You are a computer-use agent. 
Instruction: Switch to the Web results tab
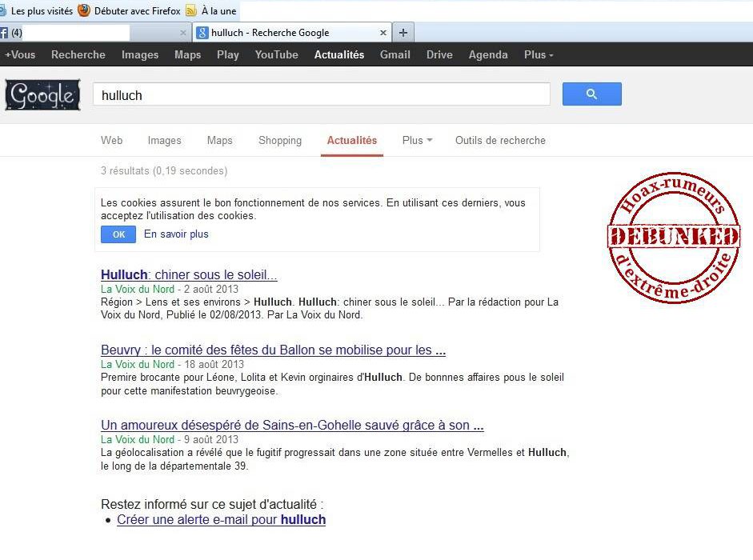[x=111, y=140]
